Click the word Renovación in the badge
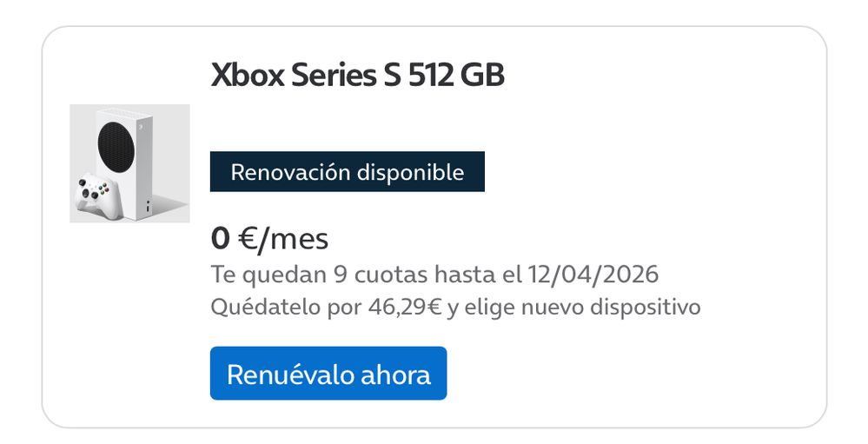The image size is (868, 444). [291, 172]
